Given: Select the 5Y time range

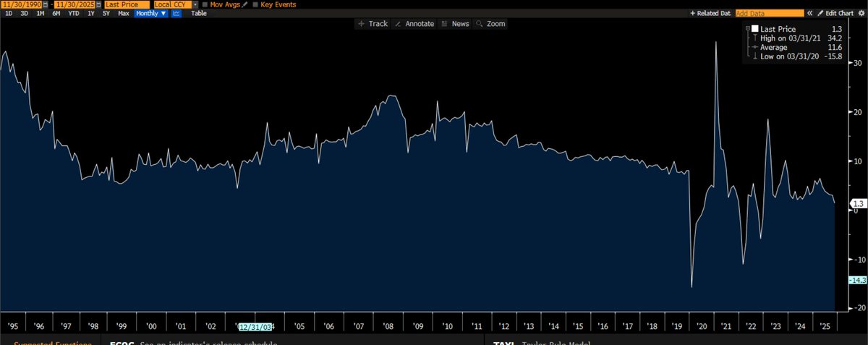Looking at the screenshot, I should point(106,13).
